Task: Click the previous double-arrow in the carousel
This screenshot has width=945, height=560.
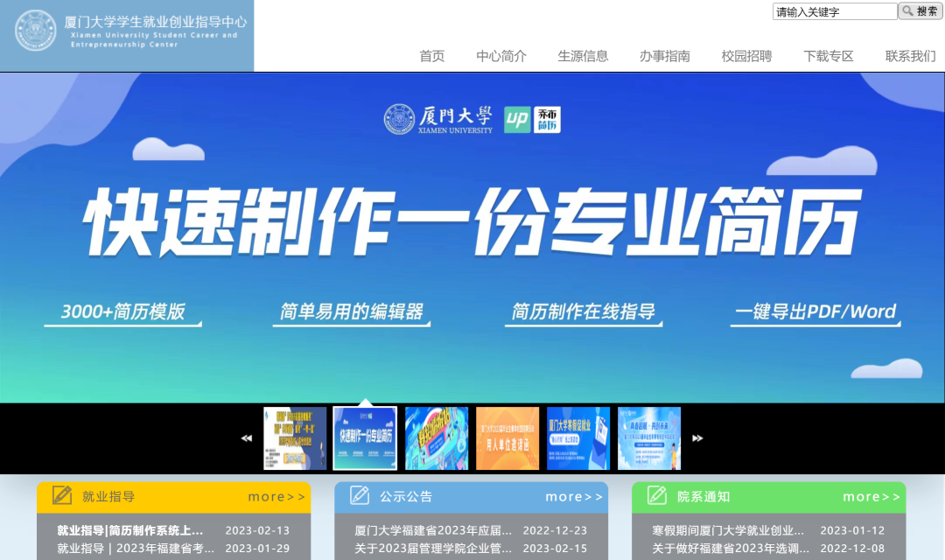Action: (247, 438)
